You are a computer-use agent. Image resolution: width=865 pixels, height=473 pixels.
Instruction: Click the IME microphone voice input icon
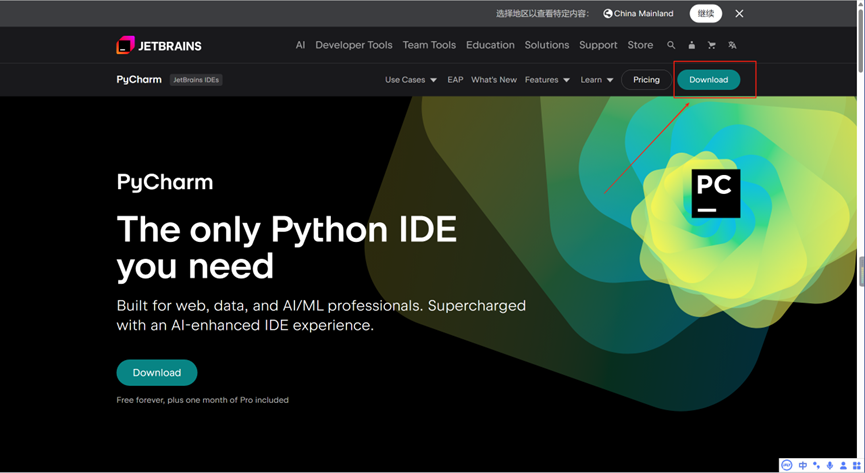click(830, 465)
